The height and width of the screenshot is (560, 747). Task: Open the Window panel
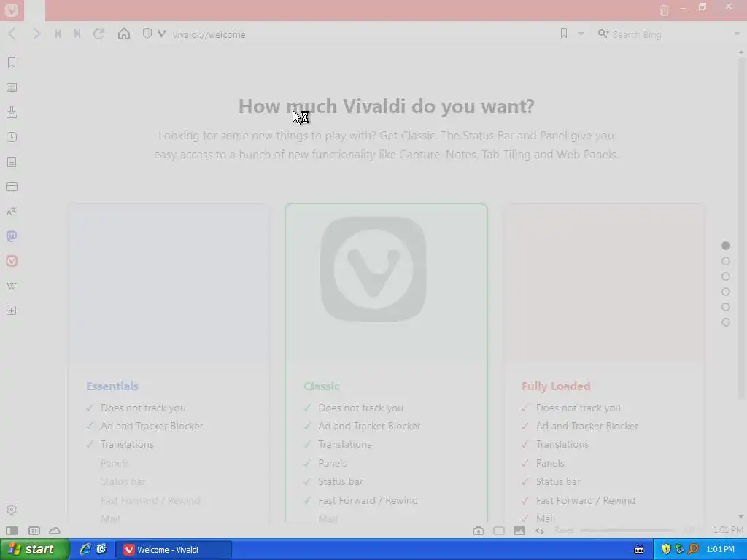[12, 187]
